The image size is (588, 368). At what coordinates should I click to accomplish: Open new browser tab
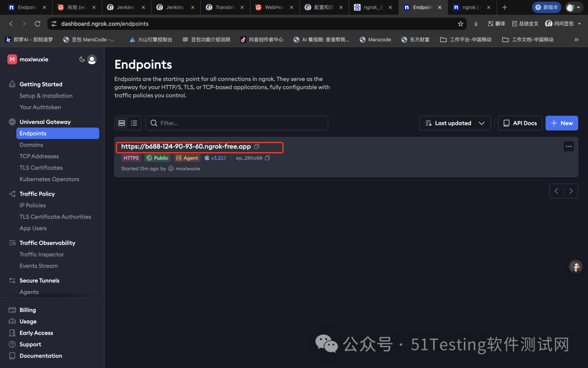click(504, 7)
